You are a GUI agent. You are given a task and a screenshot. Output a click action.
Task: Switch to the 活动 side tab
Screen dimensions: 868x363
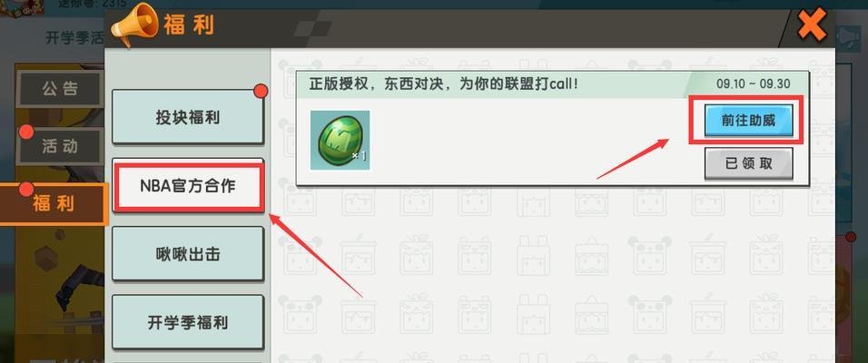60,146
